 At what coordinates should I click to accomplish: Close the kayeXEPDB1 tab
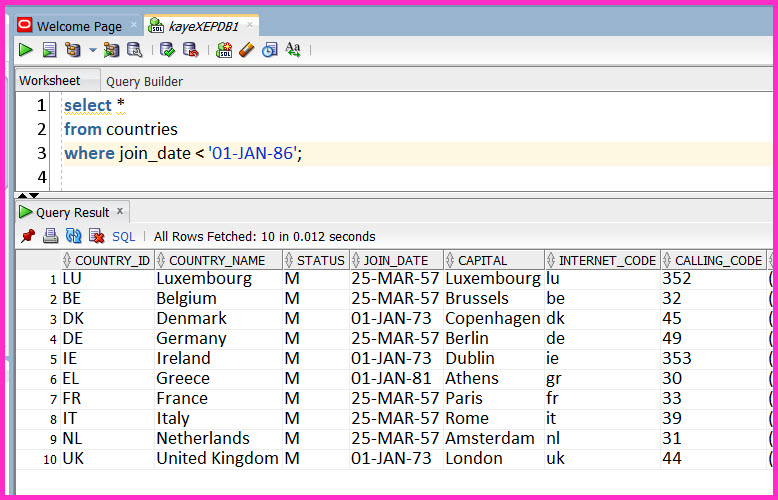pyautogui.click(x=250, y=24)
